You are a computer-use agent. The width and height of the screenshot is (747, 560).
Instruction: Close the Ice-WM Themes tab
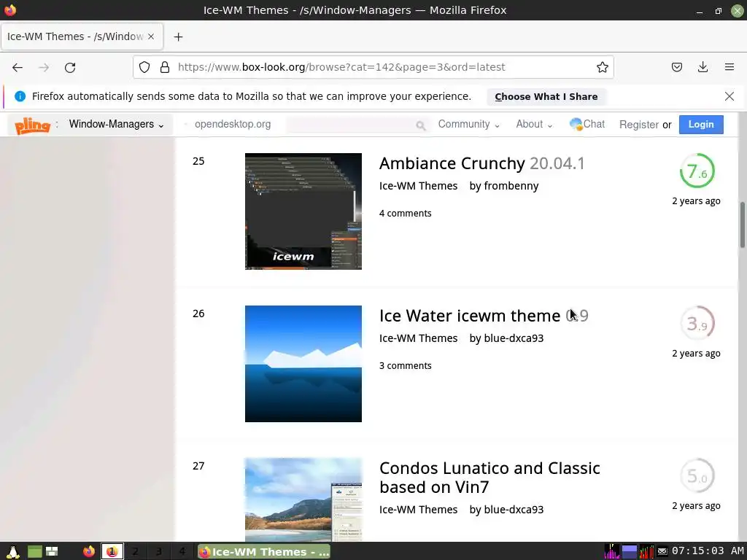(151, 36)
